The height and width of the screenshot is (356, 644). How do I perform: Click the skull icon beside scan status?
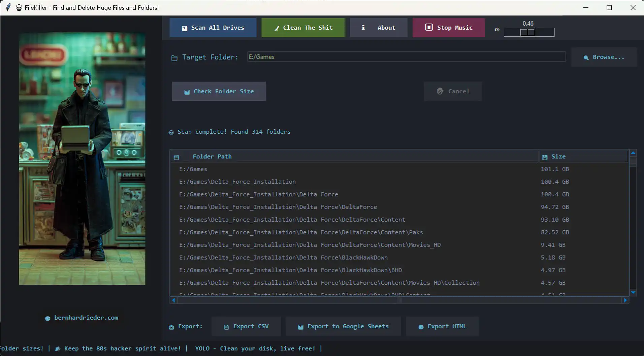tap(171, 132)
